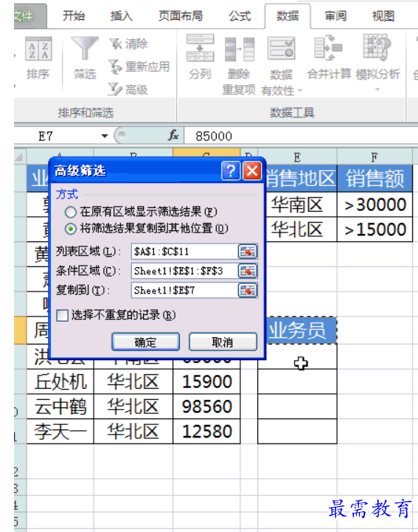Image resolution: width=418 pixels, height=532 pixels.
Task: Click range selector for 复制到 field
Action: pyautogui.click(x=248, y=291)
